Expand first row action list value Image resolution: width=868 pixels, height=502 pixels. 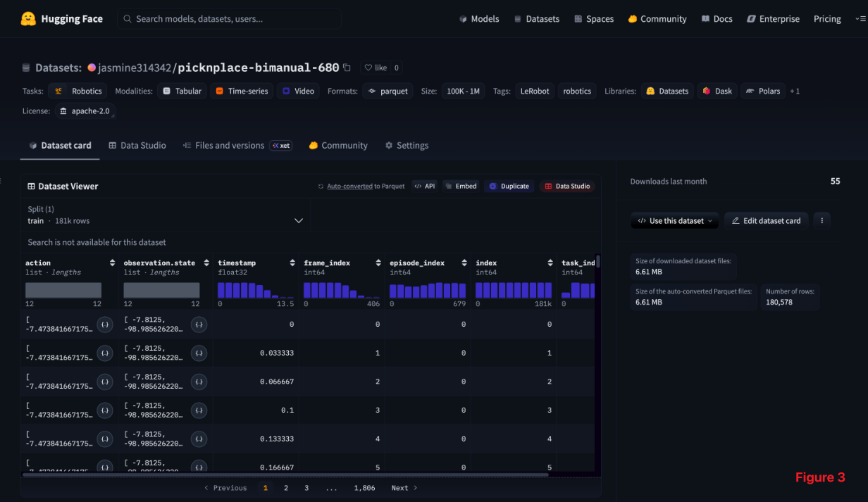click(105, 325)
